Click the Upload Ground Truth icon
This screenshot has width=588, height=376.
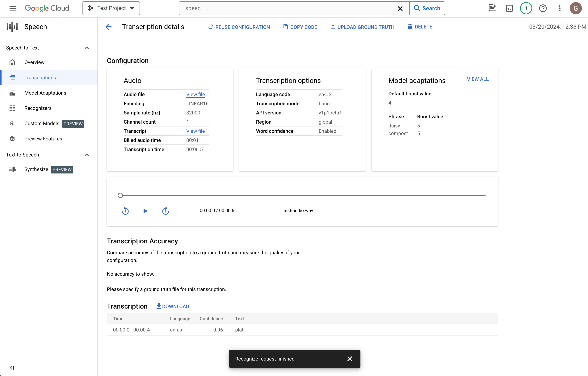(x=332, y=27)
